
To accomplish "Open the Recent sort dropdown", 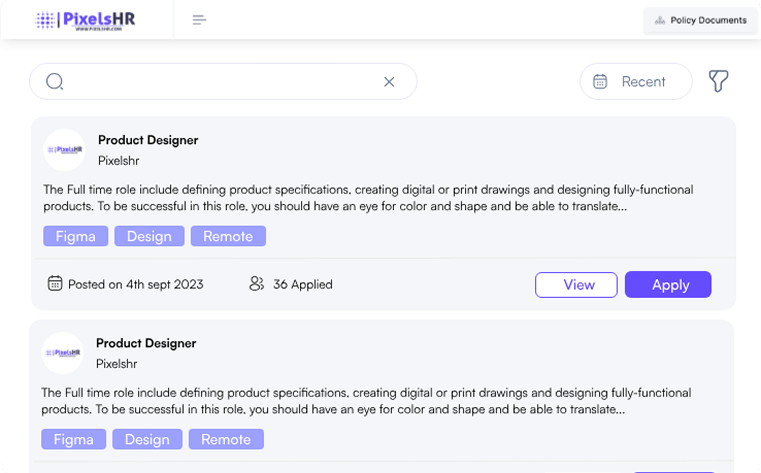I will 636,82.
